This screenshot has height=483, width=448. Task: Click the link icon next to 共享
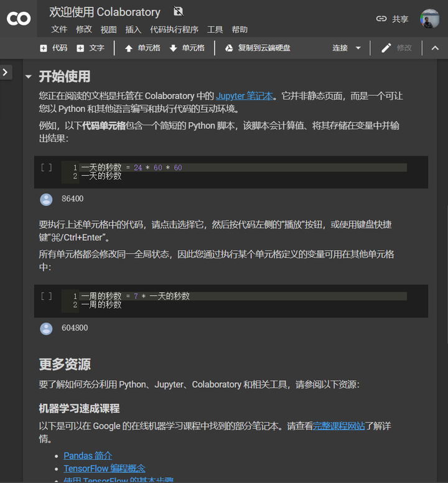point(381,19)
